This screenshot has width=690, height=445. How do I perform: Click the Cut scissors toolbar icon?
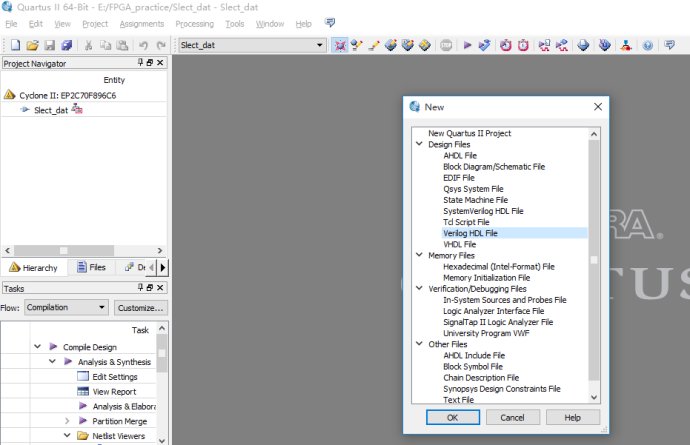click(88, 45)
